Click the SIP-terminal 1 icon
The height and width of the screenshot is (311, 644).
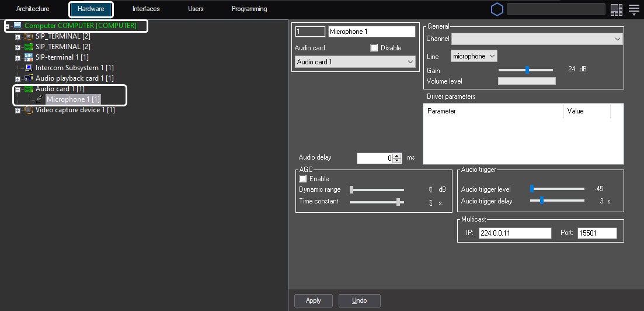tap(29, 57)
